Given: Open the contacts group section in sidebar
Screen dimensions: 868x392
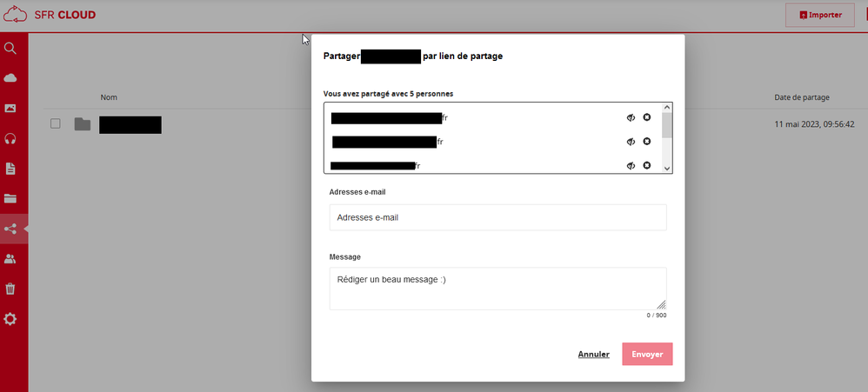Looking at the screenshot, I should 10,259.
